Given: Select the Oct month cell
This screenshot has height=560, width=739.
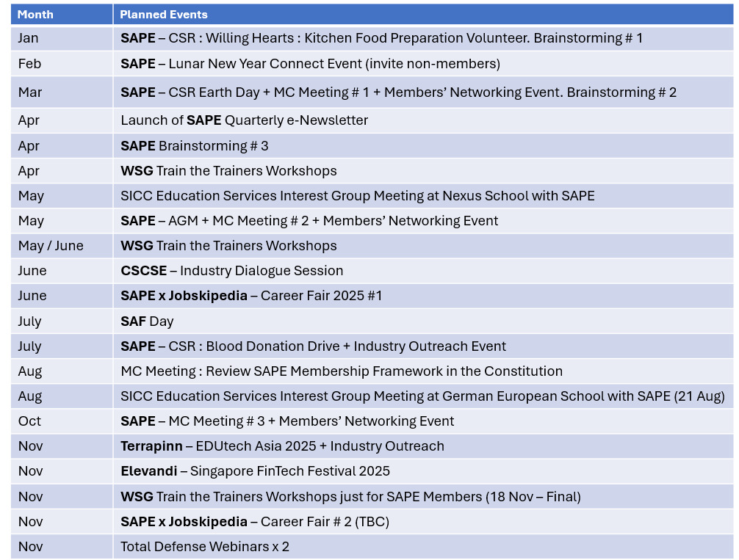Looking at the screenshot, I should tap(29, 421).
